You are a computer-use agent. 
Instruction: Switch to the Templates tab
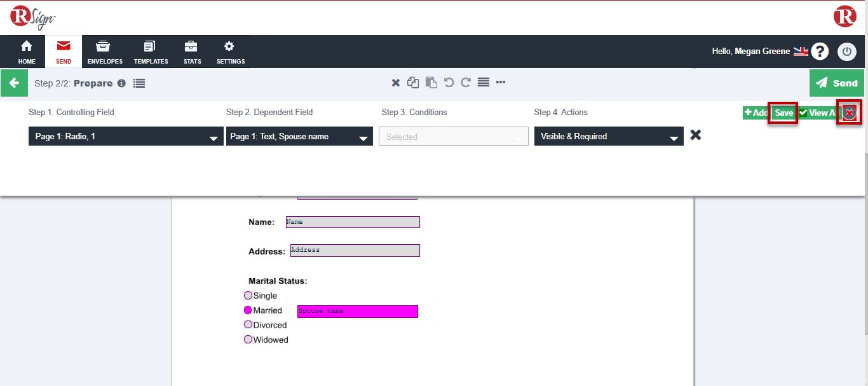pyautogui.click(x=151, y=52)
